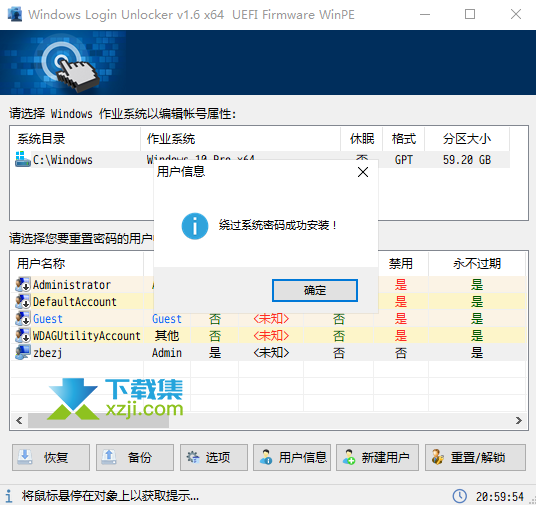Click the black <未知> cell for zbezj
Screen dimensions: 536x505
271,353
